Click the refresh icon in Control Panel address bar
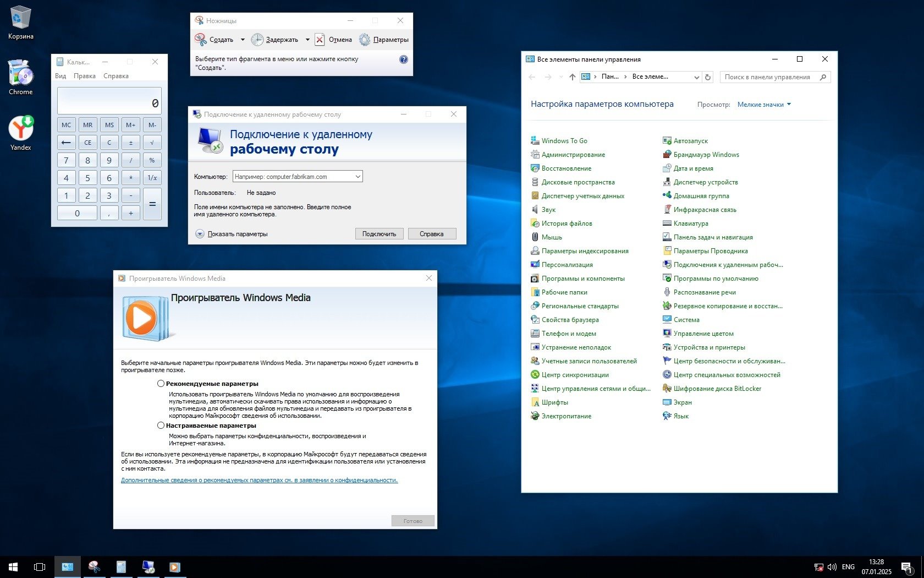This screenshot has width=924, height=578. (x=708, y=77)
